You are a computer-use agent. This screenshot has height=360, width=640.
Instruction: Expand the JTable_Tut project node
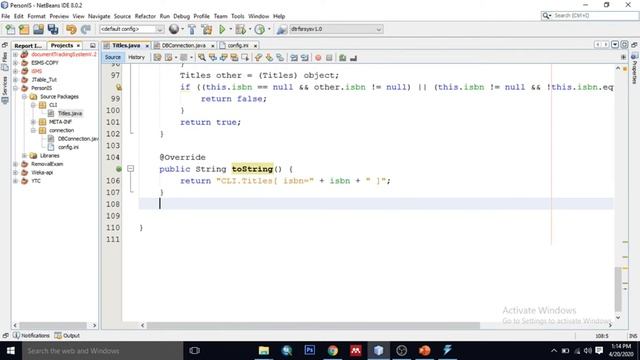coord(16,80)
